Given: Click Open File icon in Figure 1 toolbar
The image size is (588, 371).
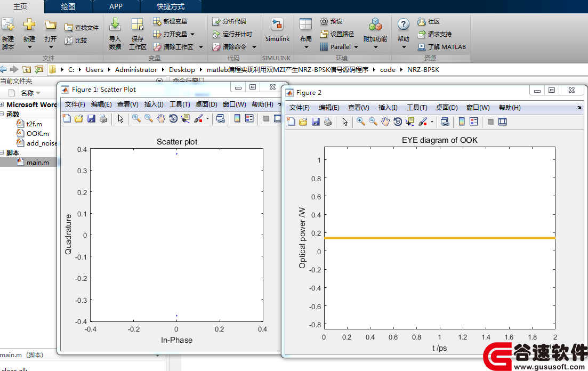Looking at the screenshot, I should (79, 118).
